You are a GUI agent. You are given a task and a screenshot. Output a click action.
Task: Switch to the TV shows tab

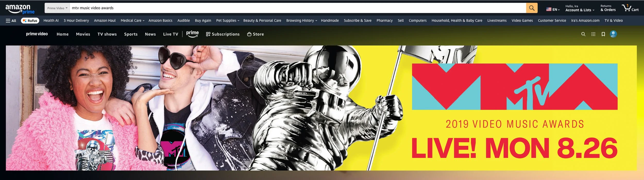107,34
